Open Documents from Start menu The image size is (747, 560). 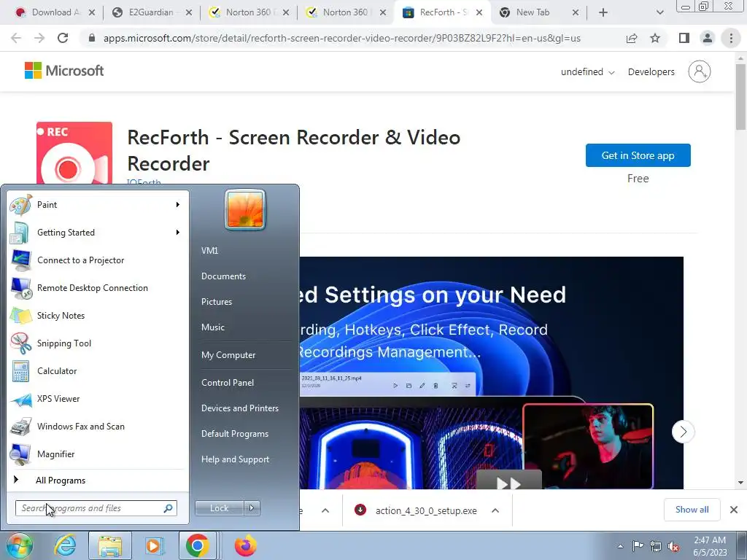point(223,276)
